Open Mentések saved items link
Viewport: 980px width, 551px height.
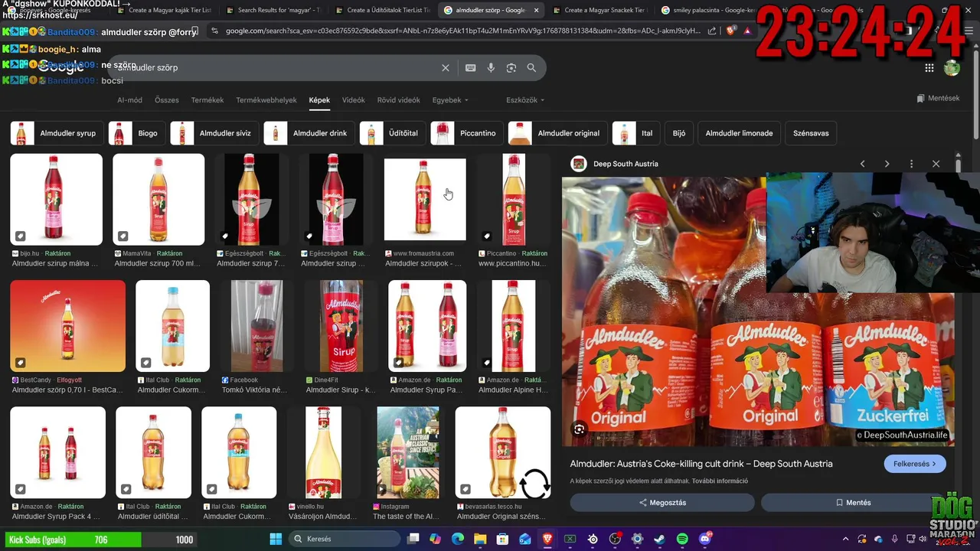pos(938,98)
